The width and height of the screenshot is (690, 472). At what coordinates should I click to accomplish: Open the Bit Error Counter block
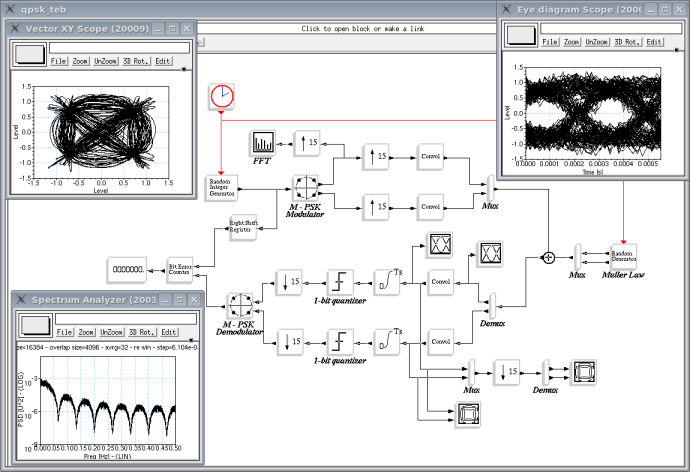point(180,270)
